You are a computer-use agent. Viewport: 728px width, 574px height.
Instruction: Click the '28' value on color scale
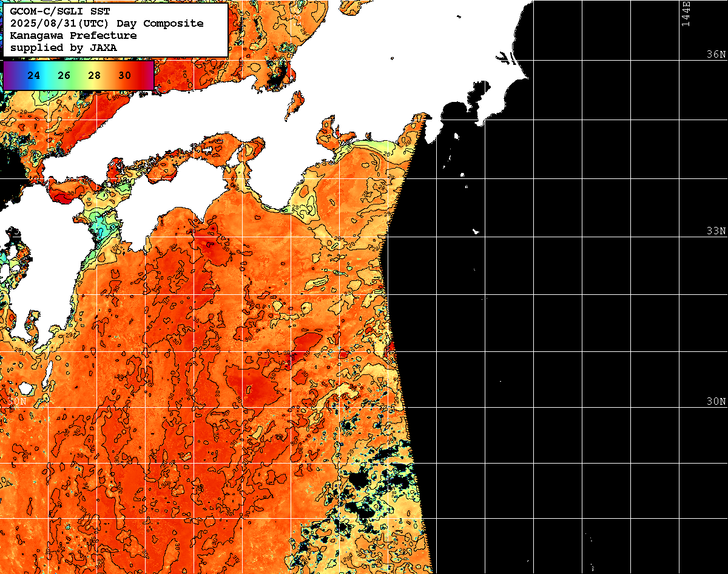coord(95,75)
